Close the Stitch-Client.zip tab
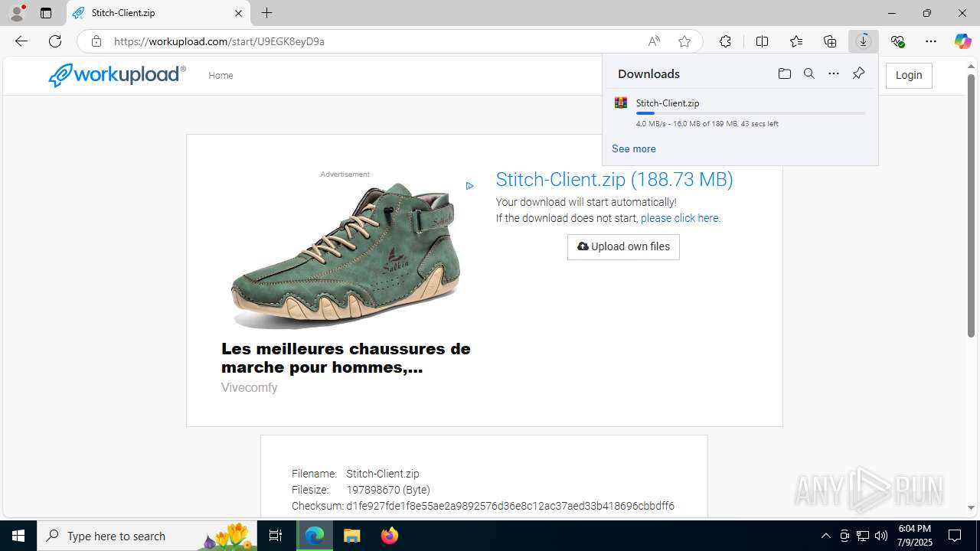The image size is (980, 551). pyautogui.click(x=238, y=13)
